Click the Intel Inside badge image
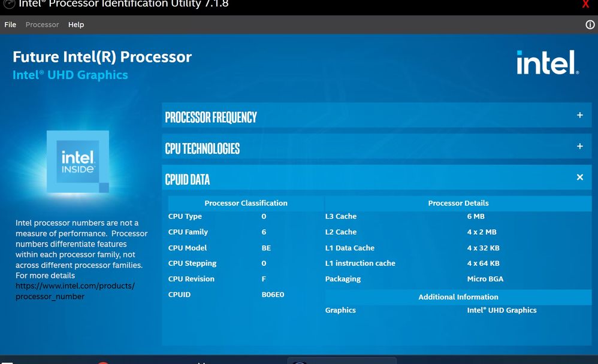The height and width of the screenshot is (364, 598). coord(78,162)
